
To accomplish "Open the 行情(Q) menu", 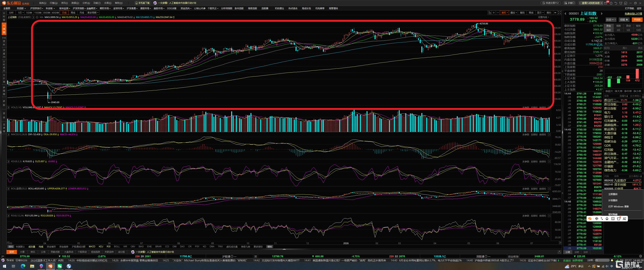I will click(x=54, y=3).
